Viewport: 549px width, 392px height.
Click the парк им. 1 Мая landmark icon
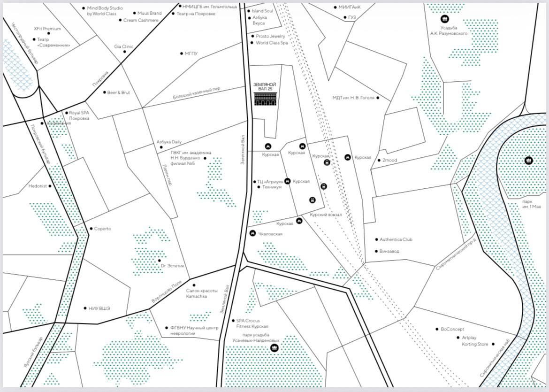(529, 161)
